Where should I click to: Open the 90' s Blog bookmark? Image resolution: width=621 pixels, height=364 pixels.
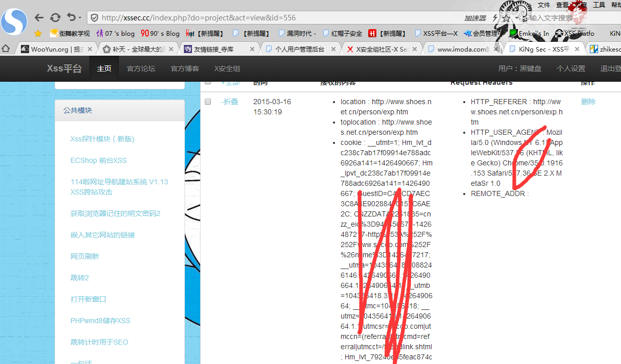[160, 33]
